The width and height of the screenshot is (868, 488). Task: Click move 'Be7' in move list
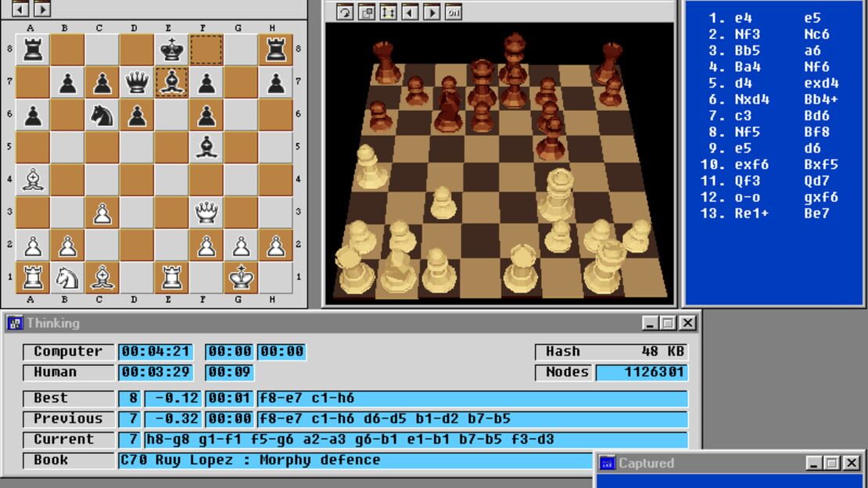(x=817, y=213)
